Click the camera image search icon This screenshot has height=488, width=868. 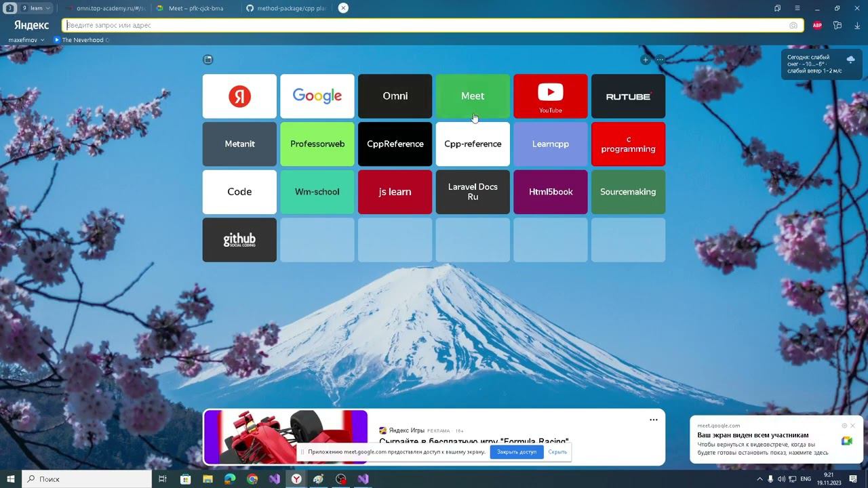tap(793, 25)
